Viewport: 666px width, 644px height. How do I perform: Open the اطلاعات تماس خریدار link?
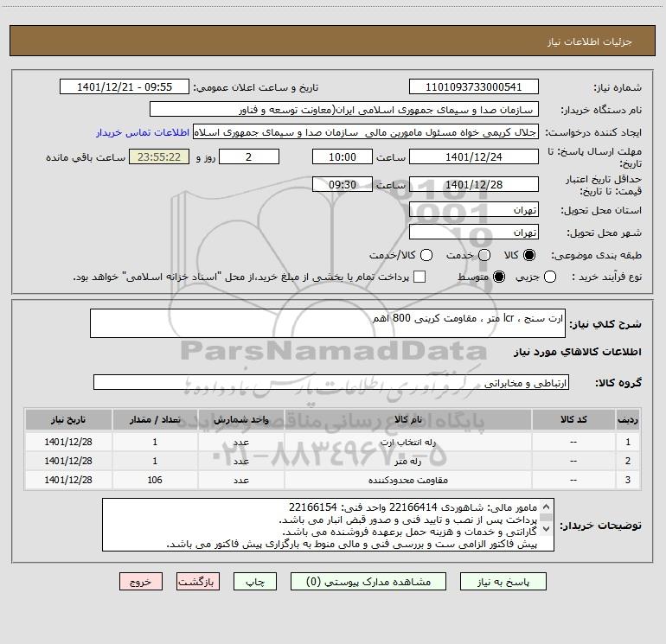[143, 132]
